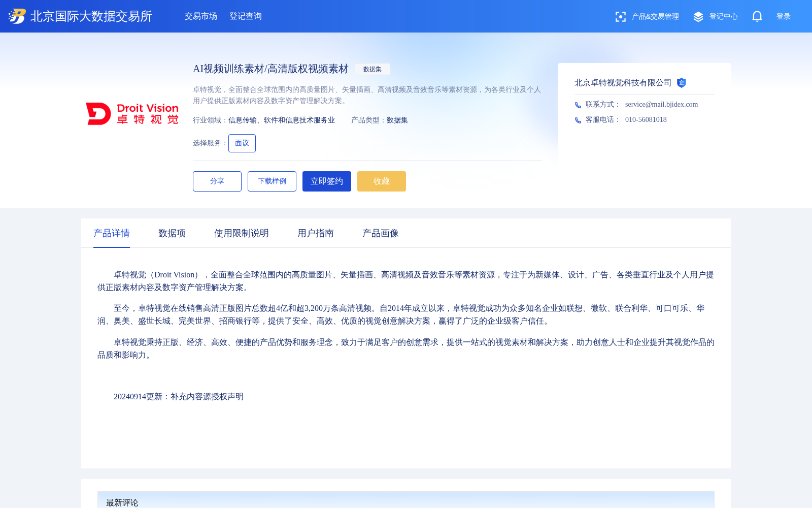Open the Droit Vision 卓特视觉 logo

point(132,114)
